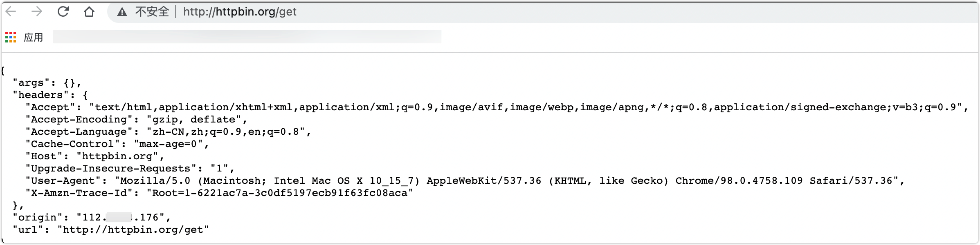Screen dimensions: 980x245
Task: Open the apps grid icon
Action: click(x=11, y=38)
